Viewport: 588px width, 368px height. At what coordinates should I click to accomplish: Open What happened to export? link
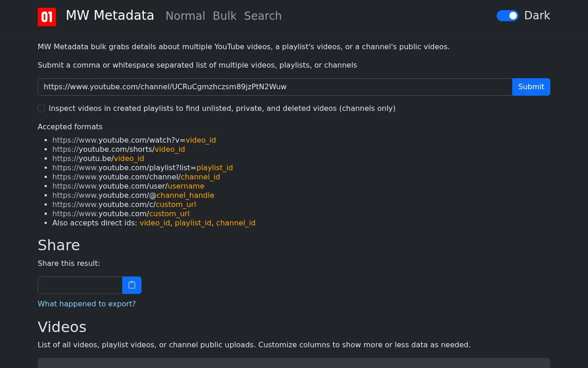(x=87, y=304)
